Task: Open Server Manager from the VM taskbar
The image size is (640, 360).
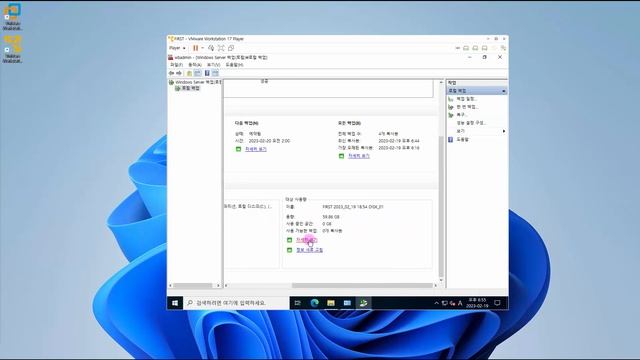Action: pyautogui.click(x=347, y=303)
